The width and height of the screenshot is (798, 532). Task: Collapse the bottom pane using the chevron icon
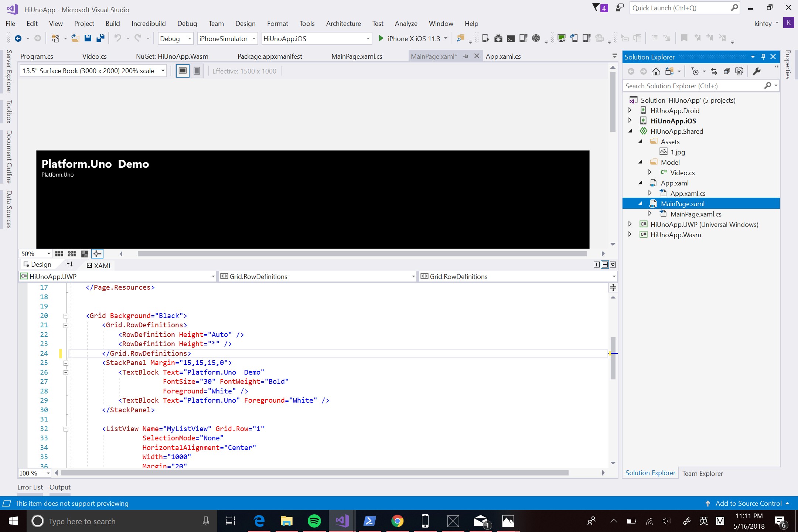613,265
